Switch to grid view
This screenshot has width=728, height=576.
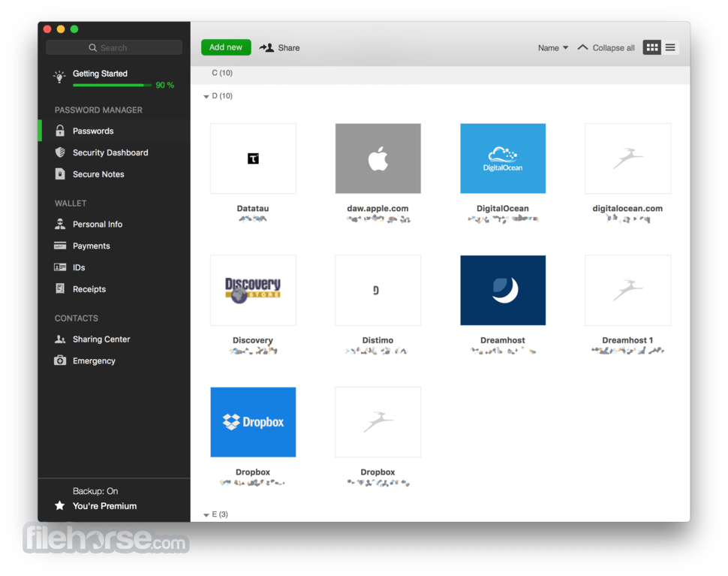652,47
